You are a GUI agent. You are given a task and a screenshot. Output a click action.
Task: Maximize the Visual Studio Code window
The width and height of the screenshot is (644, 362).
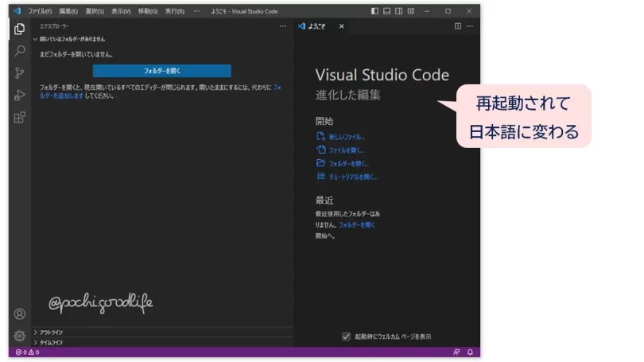tap(448, 11)
